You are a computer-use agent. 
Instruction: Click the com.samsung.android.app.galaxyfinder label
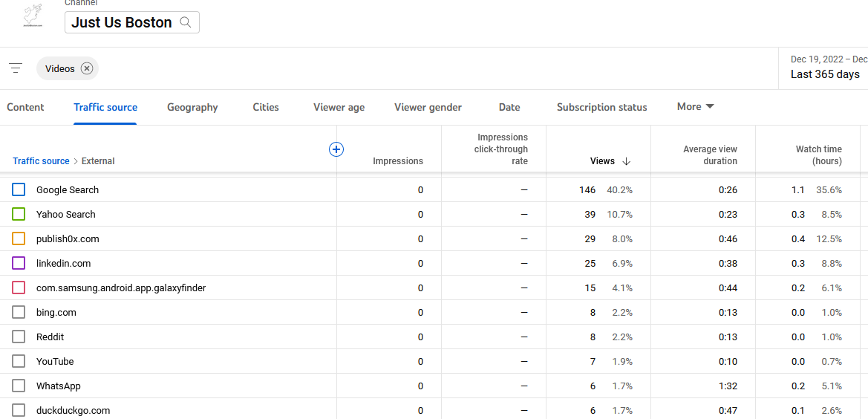pos(121,288)
